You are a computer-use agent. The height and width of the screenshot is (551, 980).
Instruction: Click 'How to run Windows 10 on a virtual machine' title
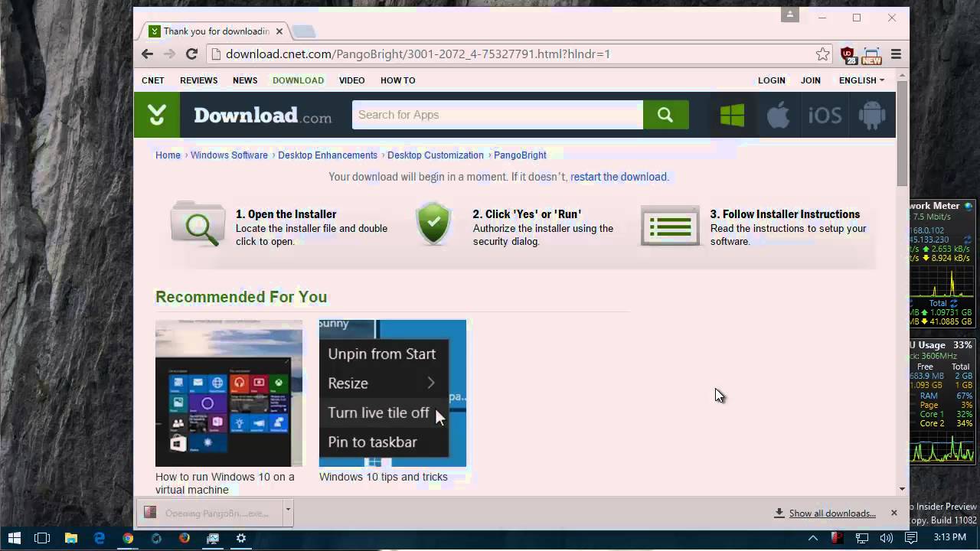pyautogui.click(x=225, y=483)
